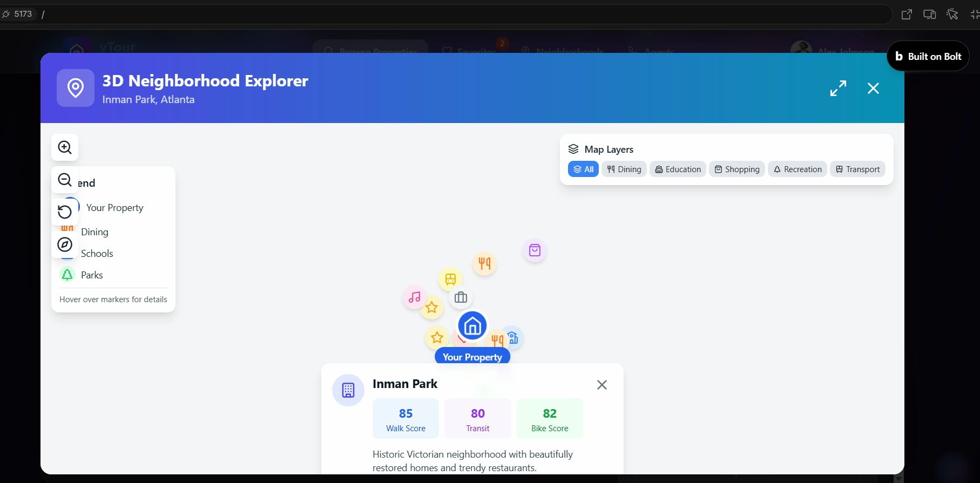Click the Hover over markers hint text
Screen dimensions: 980x483
click(x=113, y=299)
